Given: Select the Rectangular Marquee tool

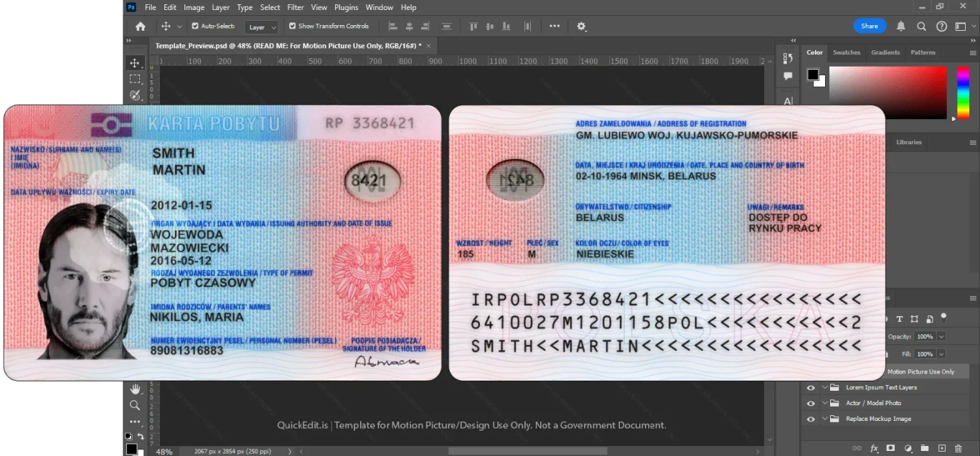Looking at the screenshot, I should tap(135, 79).
